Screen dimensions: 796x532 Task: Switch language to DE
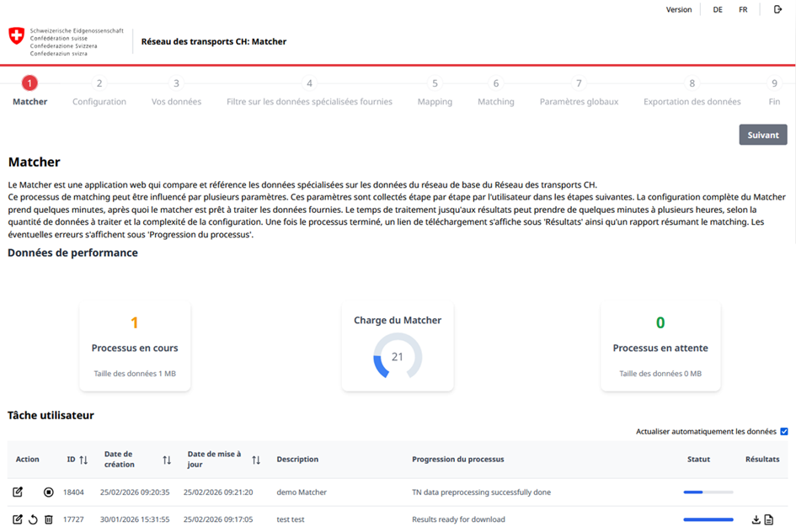pyautogui.click(x=718, y=10)
